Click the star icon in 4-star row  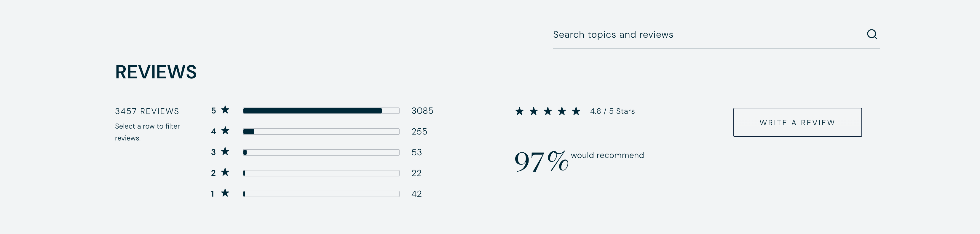pos(225,131)
